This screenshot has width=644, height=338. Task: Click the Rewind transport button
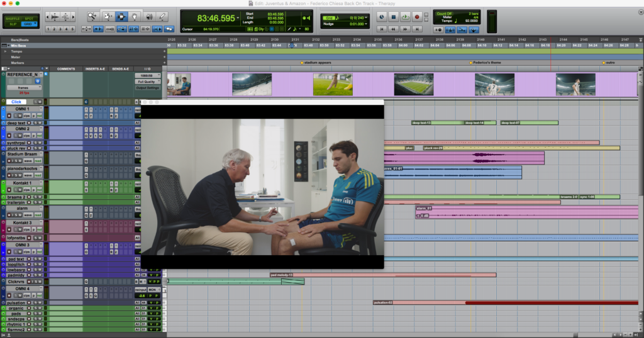tap(393, 29)
